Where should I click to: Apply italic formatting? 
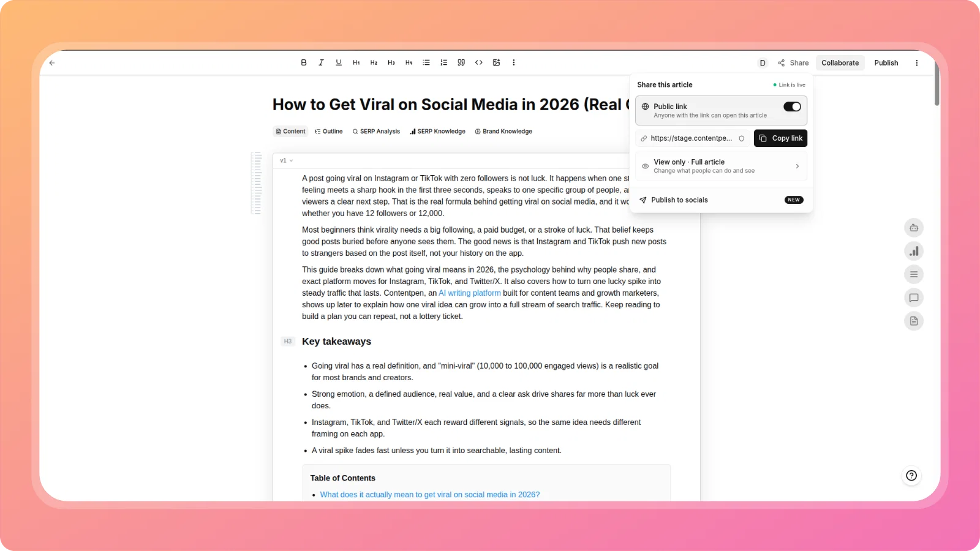click(321, 62)
